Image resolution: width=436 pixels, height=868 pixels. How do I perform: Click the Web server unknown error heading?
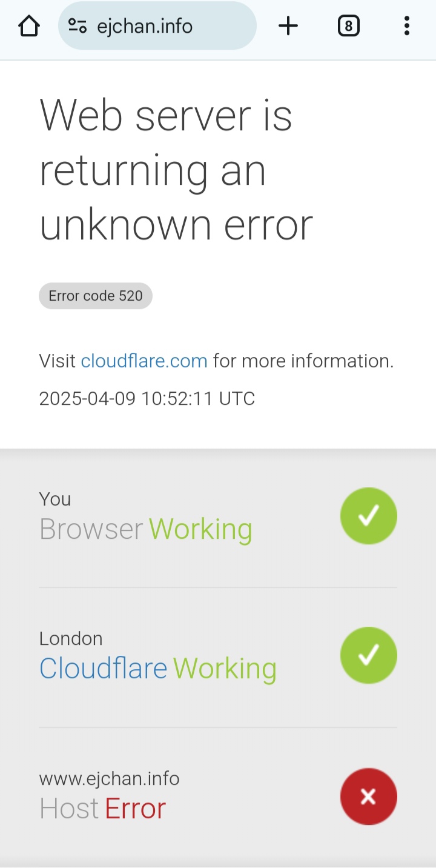(176, 170)
